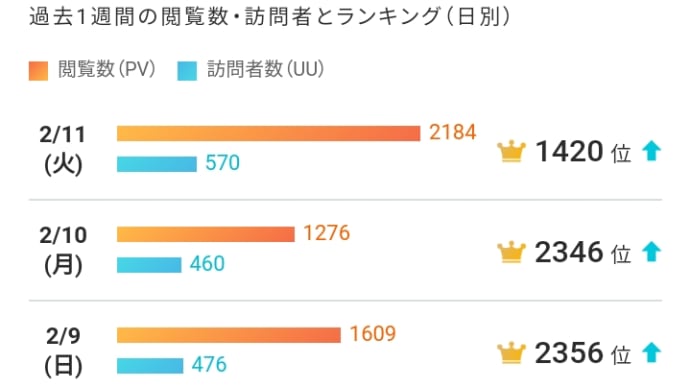690x388 pixels.
Task: Select the blue 460 visitor bar
Action: pos(149,265)
